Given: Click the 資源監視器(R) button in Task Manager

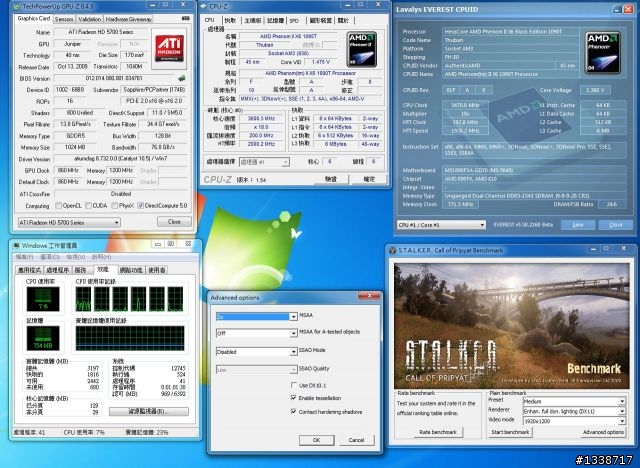Looking at the screenshot, I should click(x=149, y=411).
